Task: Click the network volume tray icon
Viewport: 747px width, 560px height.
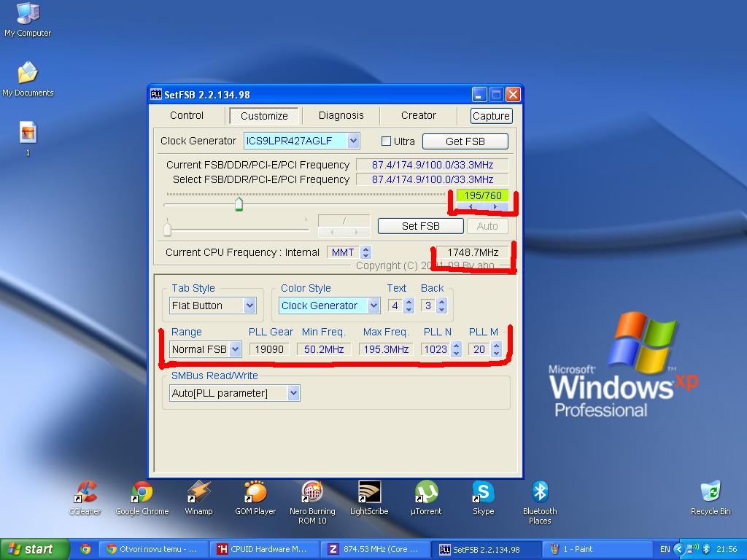Action: click(x=692, y=549)
